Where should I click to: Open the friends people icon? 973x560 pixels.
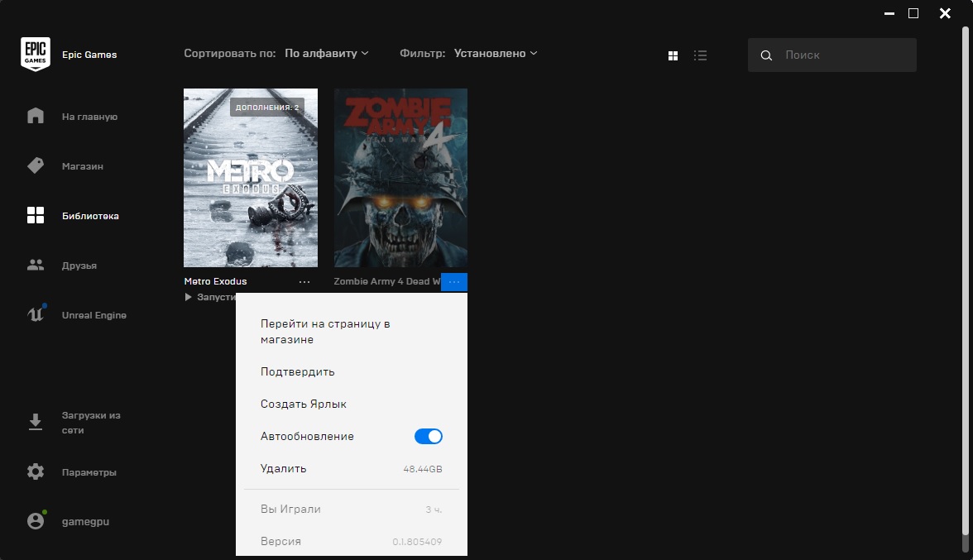point(36,265)
